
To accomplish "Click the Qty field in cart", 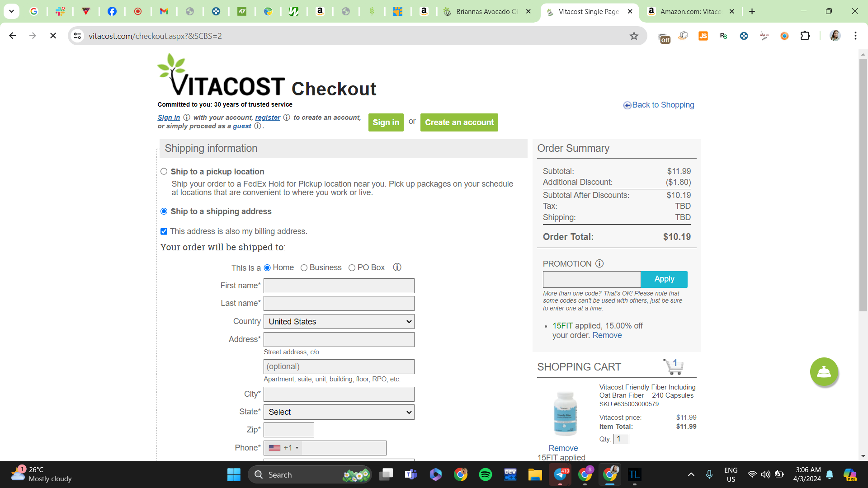I will [621, 439].
